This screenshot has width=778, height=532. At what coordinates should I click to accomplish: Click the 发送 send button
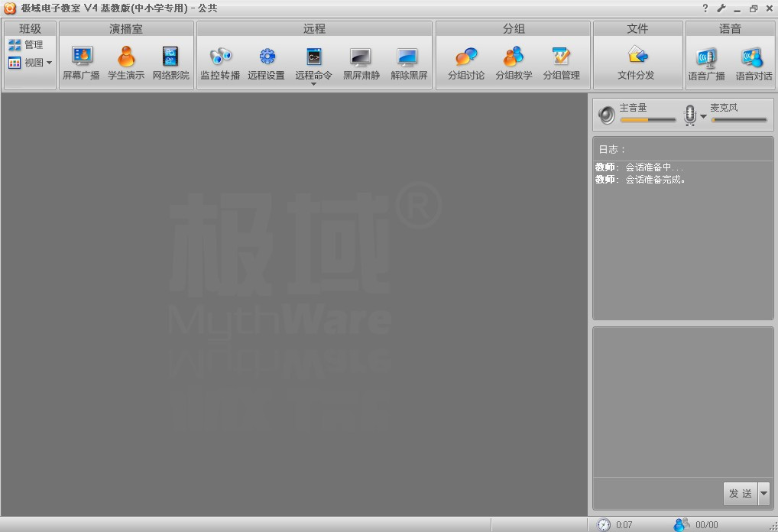tap(740, 494)
